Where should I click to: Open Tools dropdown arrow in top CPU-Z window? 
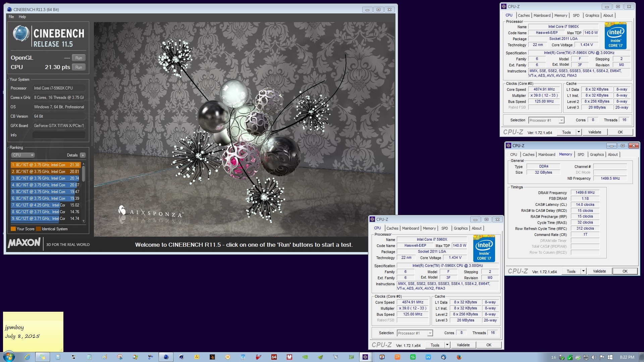tap(579, 132)
